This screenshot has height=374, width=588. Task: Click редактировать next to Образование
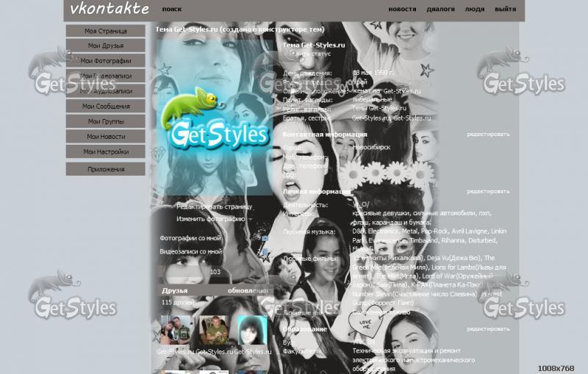pos(488,329)
